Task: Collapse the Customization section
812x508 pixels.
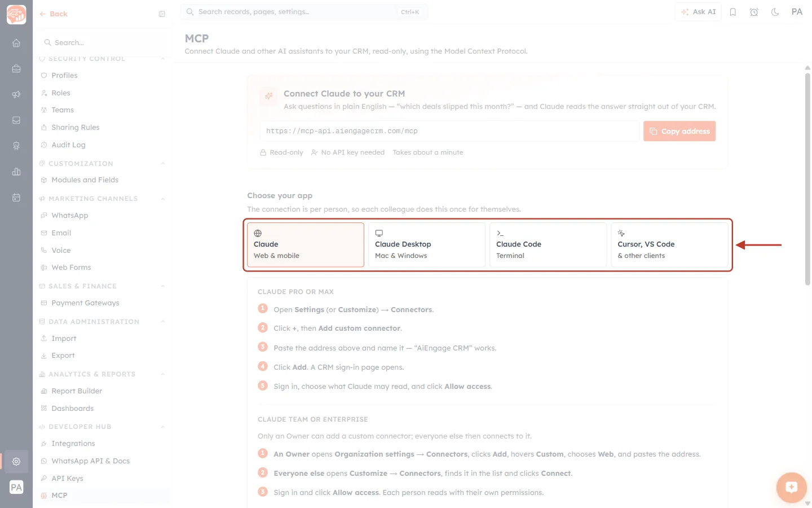Action: (x=163, y=164)
